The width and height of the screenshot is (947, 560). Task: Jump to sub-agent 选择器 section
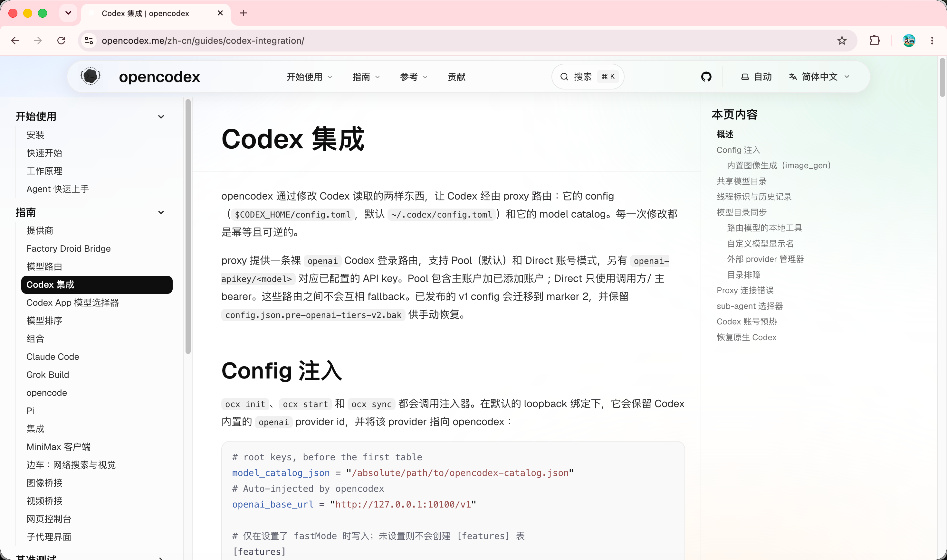click(x=750, y=306)
